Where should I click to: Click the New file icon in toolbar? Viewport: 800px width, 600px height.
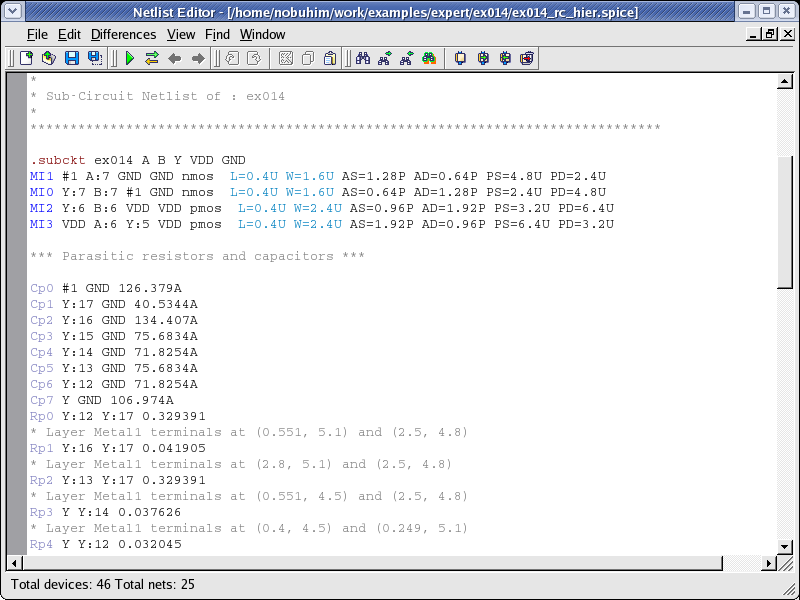click(27, 58)
